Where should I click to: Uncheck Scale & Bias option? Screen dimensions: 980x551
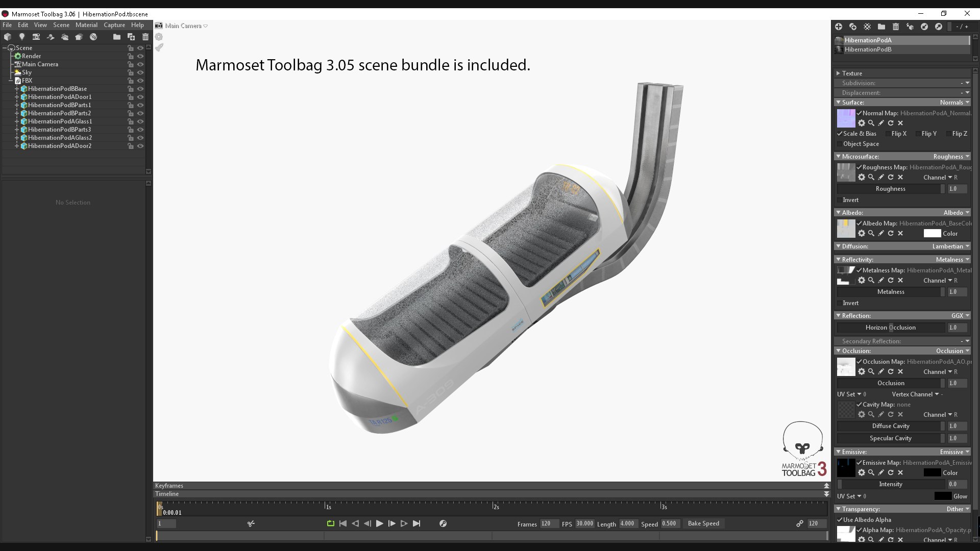[840, 134]
